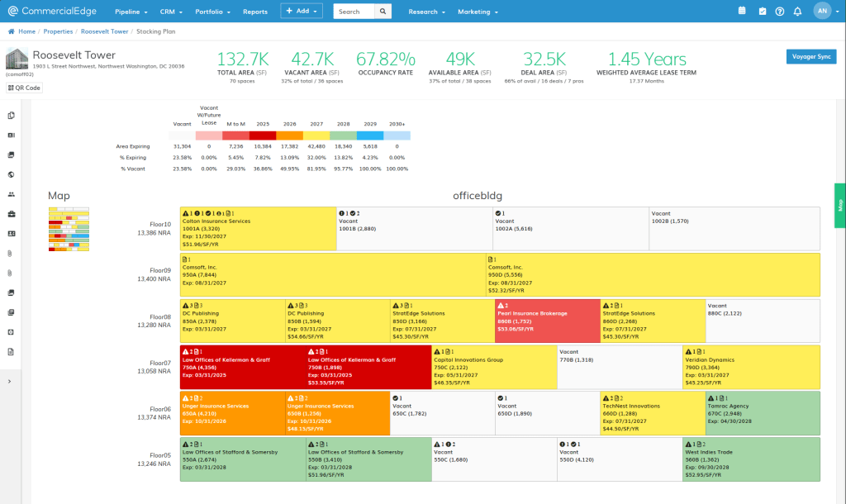This screenshot has height=504, width=846.
Task: Select the Capitol Innovations Group 750C suite
Action: [494, 367]
